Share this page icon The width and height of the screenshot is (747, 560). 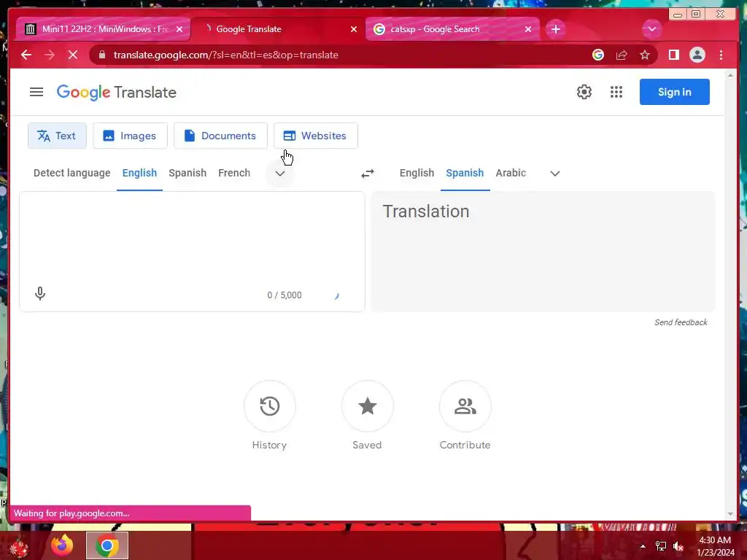pos(622,55)
